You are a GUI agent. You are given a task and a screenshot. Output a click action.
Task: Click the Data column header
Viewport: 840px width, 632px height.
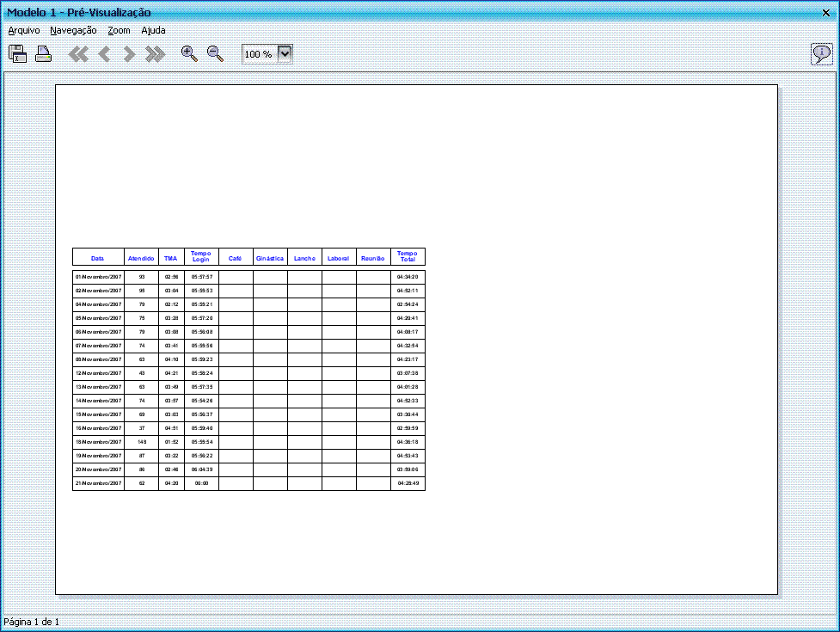(x=98, y=257)
